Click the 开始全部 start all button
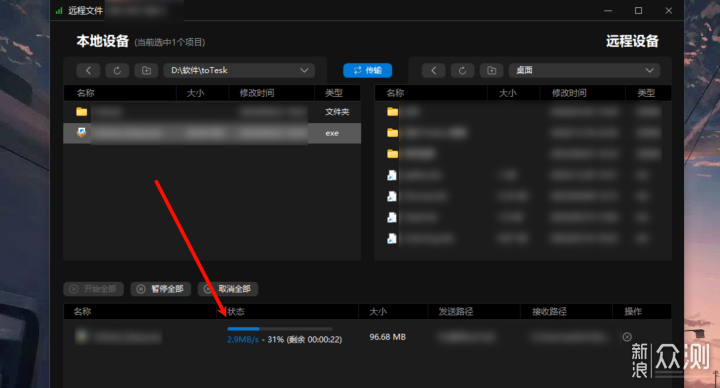Image resolution: width=720 pixels, height=388 pixels. 94,289
